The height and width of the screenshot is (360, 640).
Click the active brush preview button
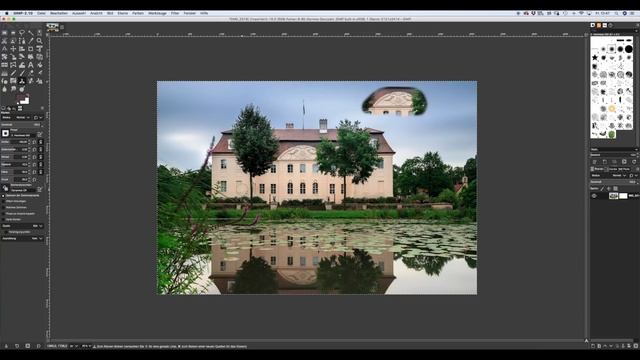coord(5,133)
